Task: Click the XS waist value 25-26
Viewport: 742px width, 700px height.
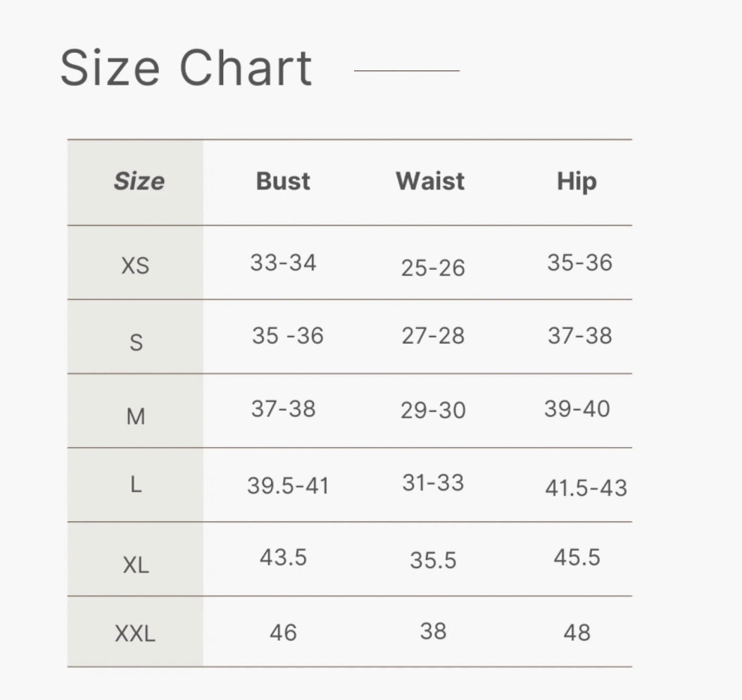Action: point(433,268)
